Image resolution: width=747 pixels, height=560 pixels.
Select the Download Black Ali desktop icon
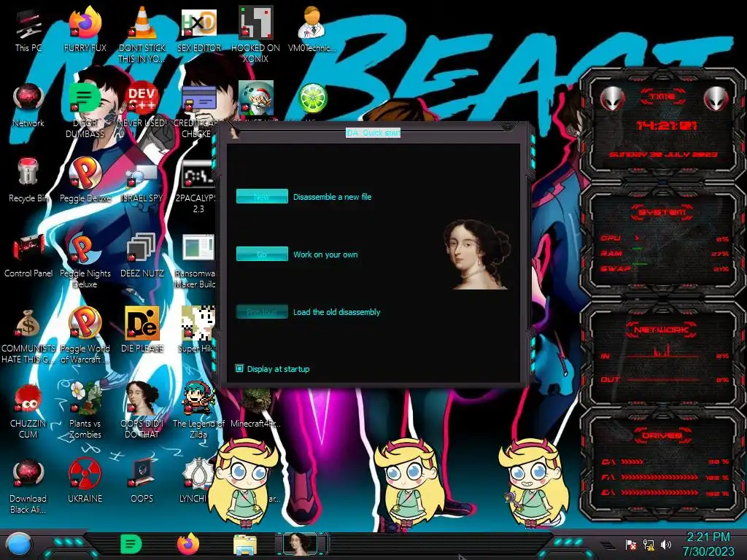pos(28,486)
